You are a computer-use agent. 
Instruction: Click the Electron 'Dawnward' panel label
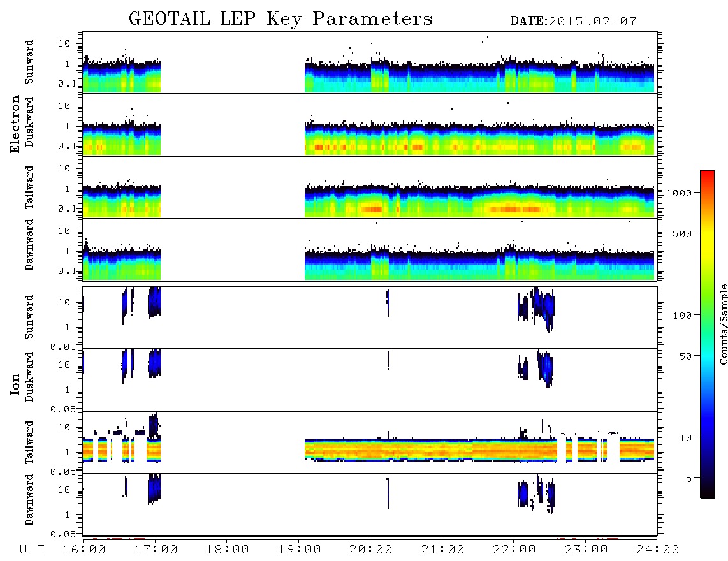(x=29, y=245)
